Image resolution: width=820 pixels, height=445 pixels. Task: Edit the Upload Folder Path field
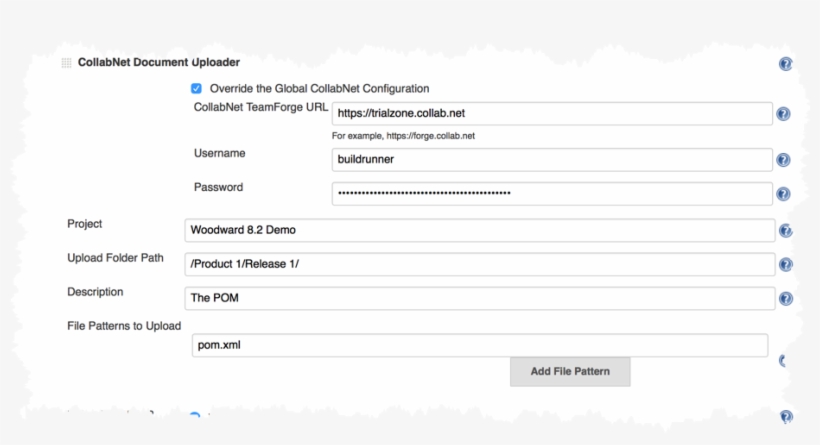(480, 264)
